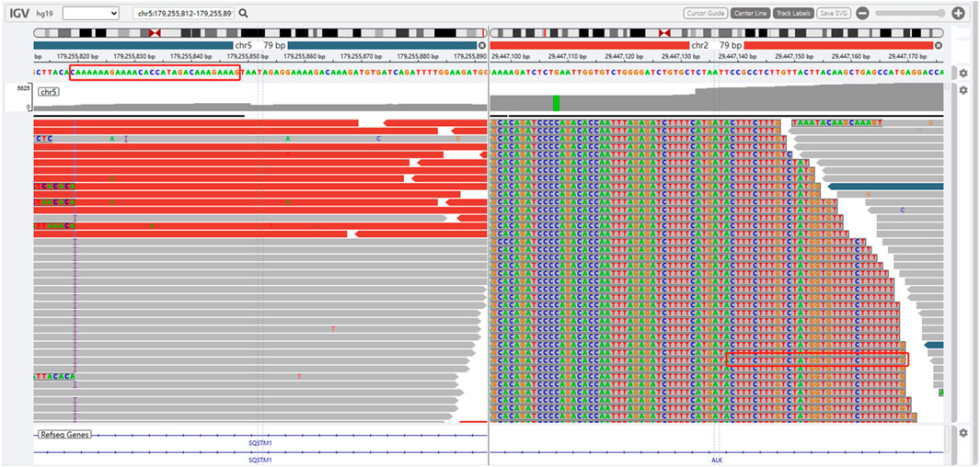Click the 179,255,860 bp ruler label
This screenshot has width=980, height=467.
306,56
